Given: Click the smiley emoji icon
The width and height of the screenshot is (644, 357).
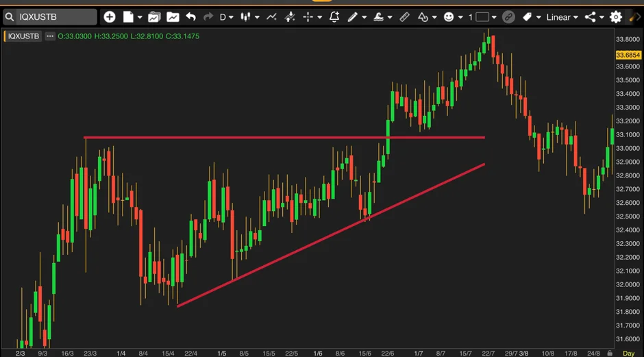Looking at the screenshot, I should [449, 17].
